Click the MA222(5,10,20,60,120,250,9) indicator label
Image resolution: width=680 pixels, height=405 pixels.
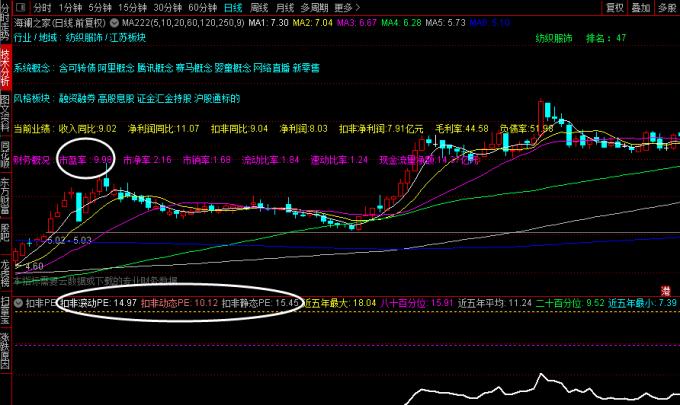coord(183,23)
